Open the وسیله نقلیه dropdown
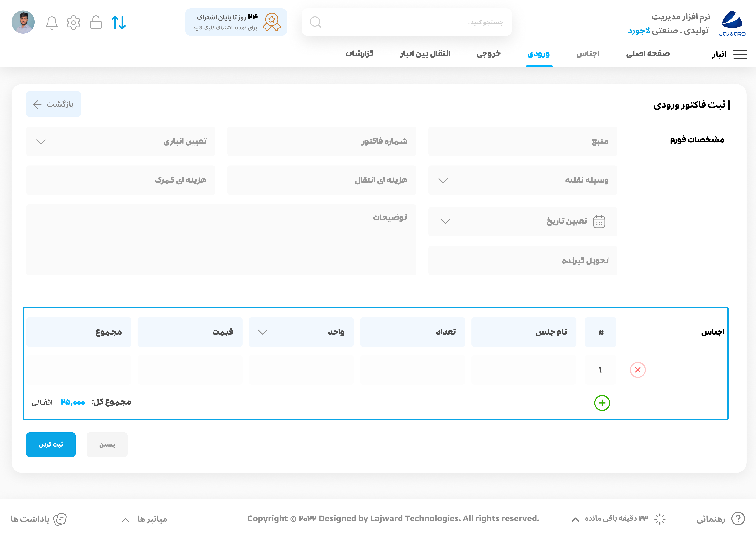The width and height of the screenshot is (756, 538). tap(443, 180)
